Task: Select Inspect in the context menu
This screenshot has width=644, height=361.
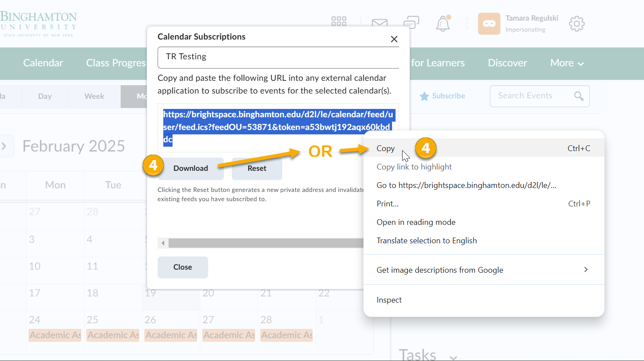Action: coord(484,300)
